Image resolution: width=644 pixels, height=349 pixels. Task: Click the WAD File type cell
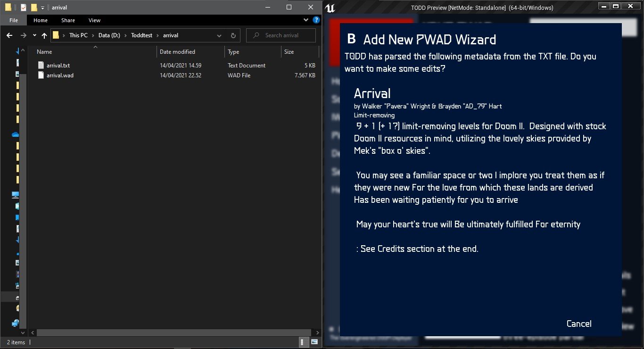[239, 75]
